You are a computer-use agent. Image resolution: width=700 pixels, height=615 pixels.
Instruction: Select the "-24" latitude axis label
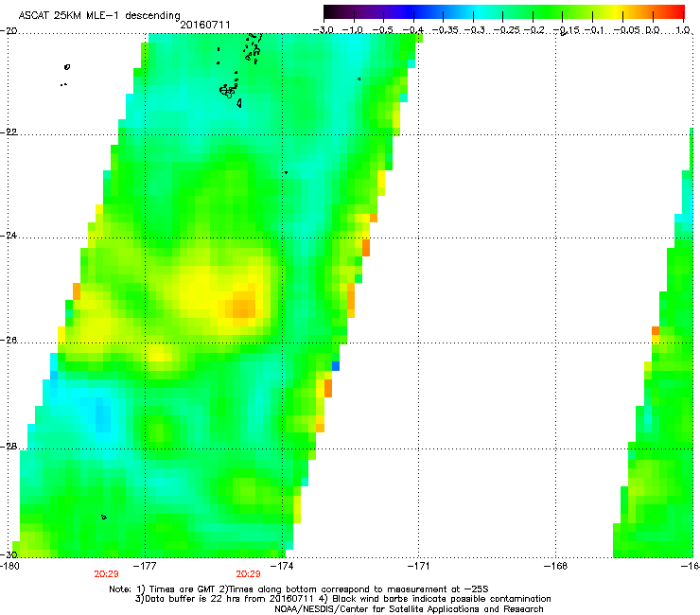(x=9, y=235)
